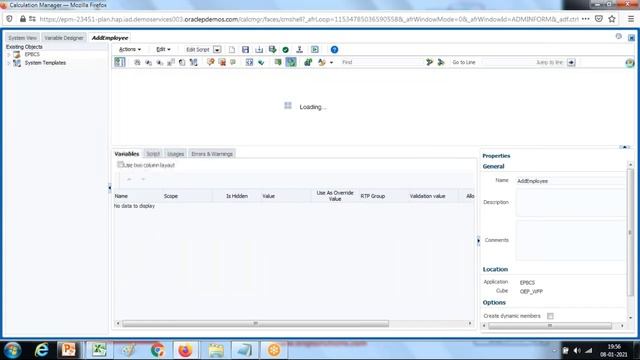Open the Edit Script mode dropdown arrow

point(217,50)
